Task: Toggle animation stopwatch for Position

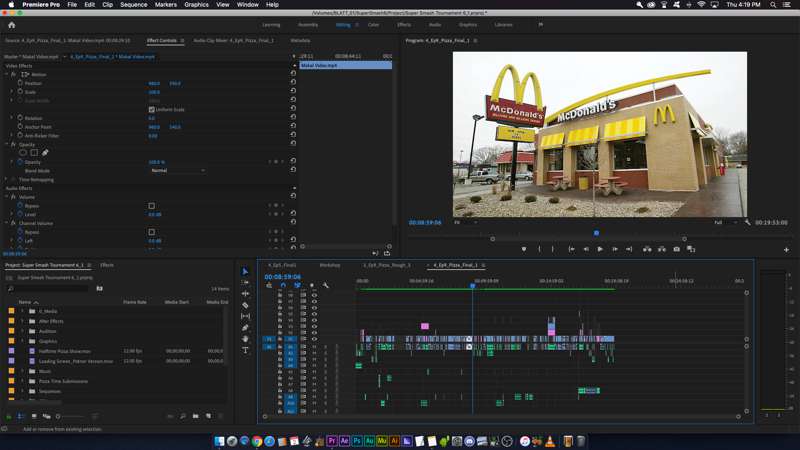Action: 20,83
